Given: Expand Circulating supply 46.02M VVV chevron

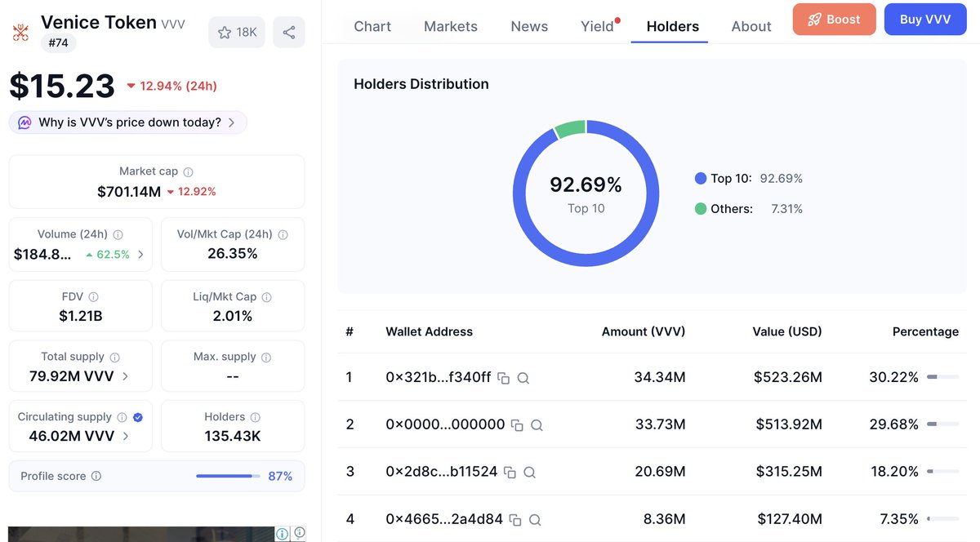Looking at the screenshot, I should [x=125, y=436].
